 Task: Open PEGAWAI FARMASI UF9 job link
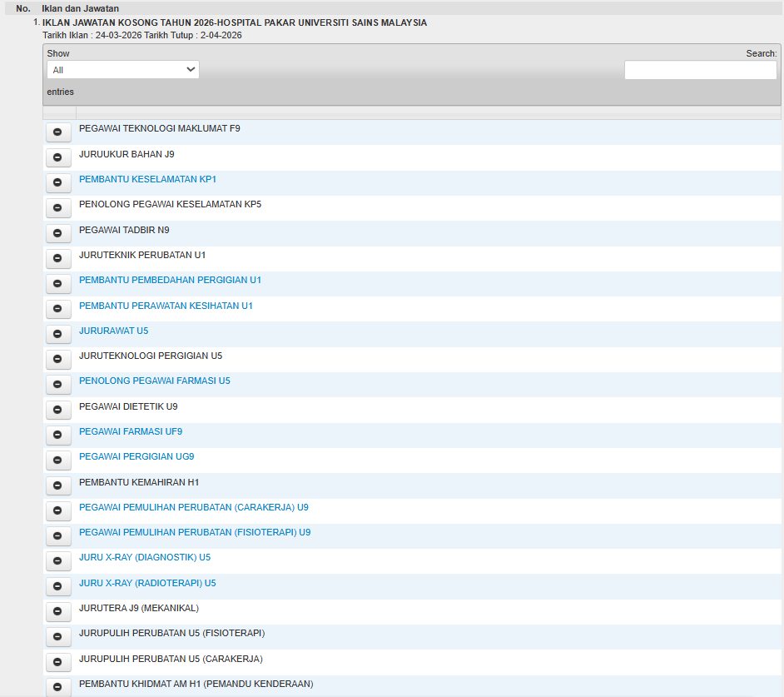(x=131, y=431)
